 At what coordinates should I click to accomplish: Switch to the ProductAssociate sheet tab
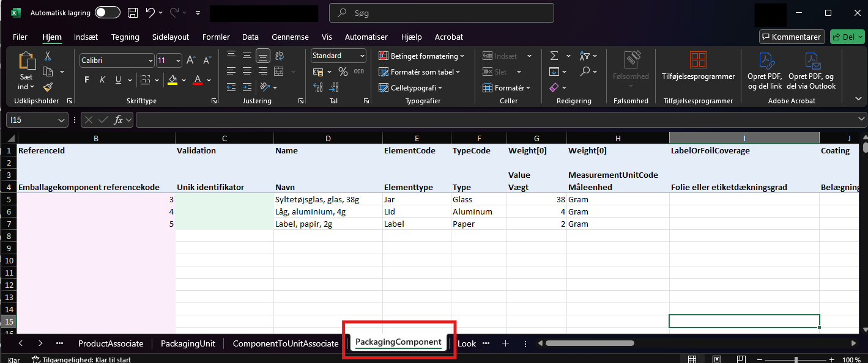111,343
